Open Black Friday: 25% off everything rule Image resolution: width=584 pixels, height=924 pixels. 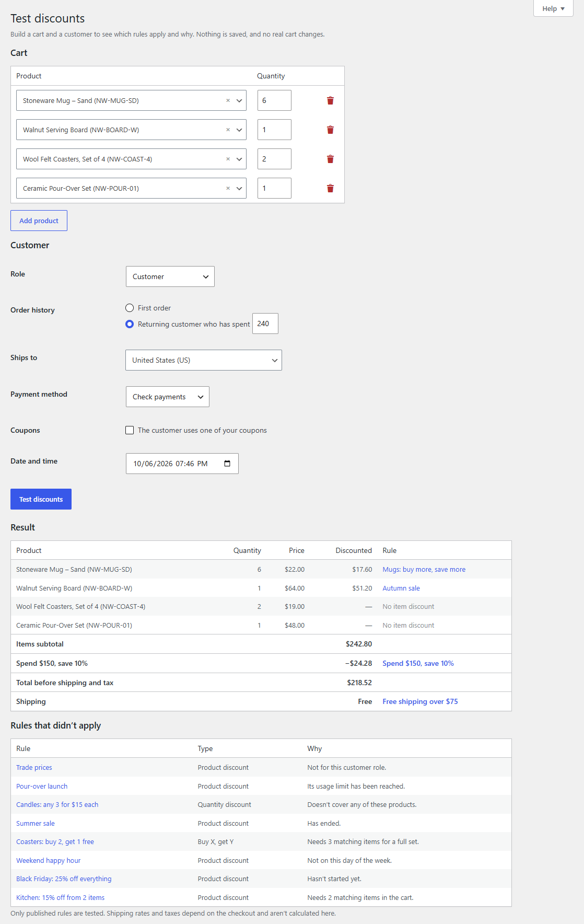point(64,879)
